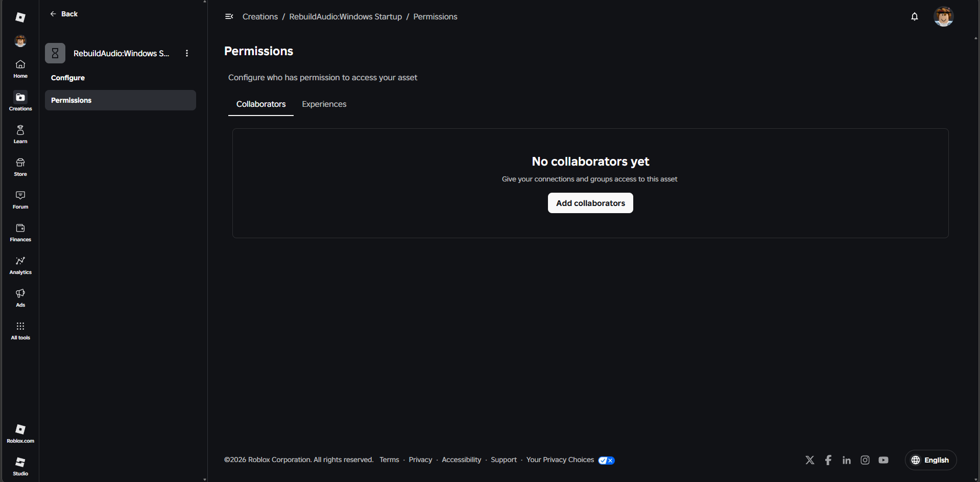The image size is (980, 482).
Task: Click the Back arrow link
Action: coord(64,14)
